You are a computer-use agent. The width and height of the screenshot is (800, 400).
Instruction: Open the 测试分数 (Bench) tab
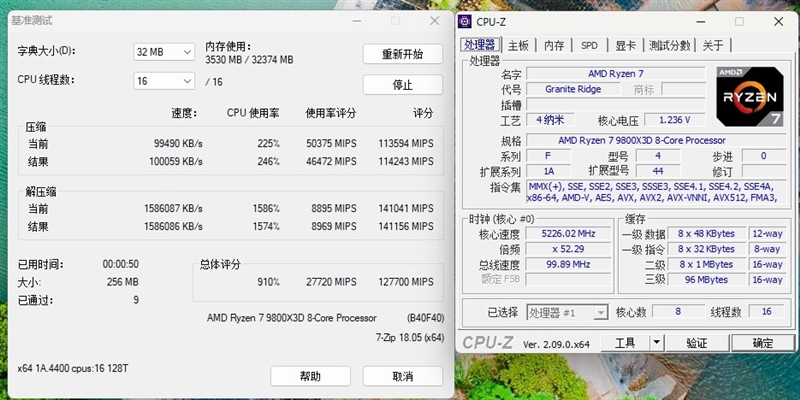point(669,45)
